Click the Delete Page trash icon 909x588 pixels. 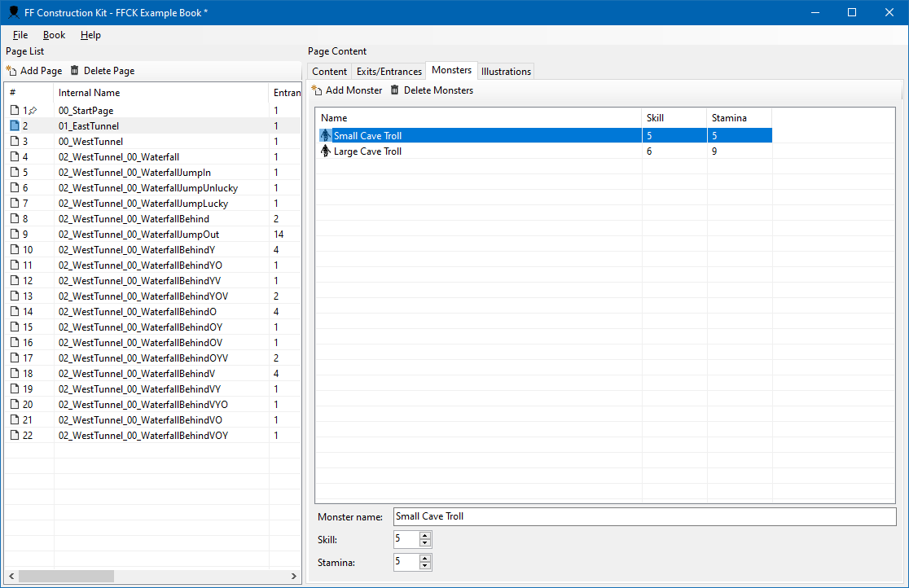[75, 71]
